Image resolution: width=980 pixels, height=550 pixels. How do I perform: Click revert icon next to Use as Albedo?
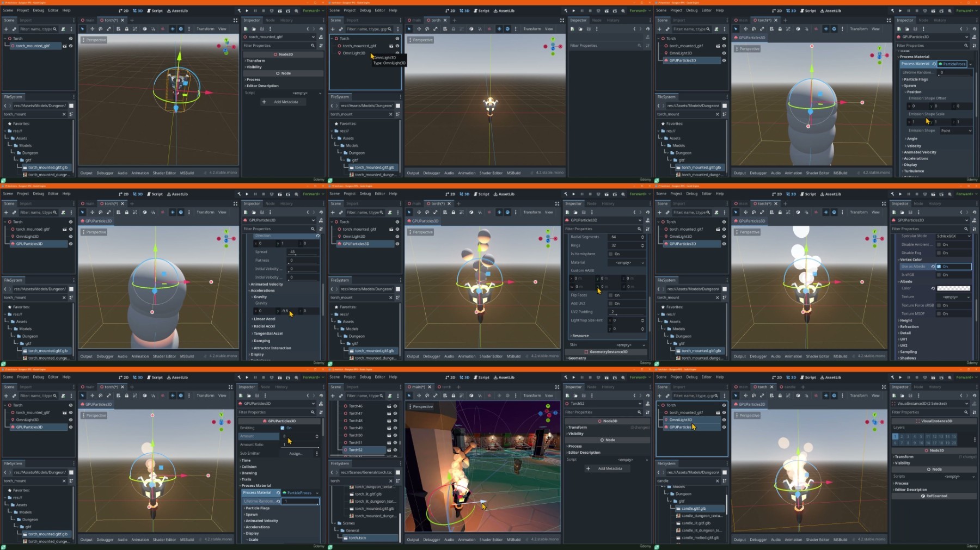click(933, 267)
